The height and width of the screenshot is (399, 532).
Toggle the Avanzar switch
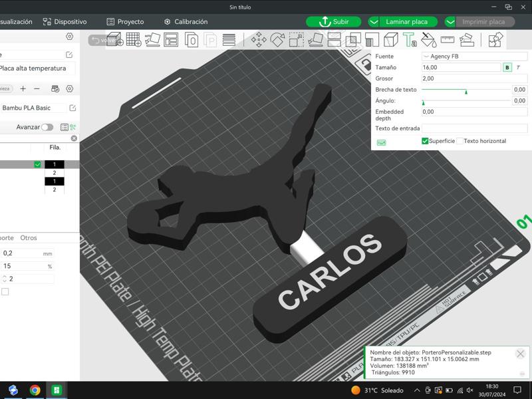coord(47,127)
